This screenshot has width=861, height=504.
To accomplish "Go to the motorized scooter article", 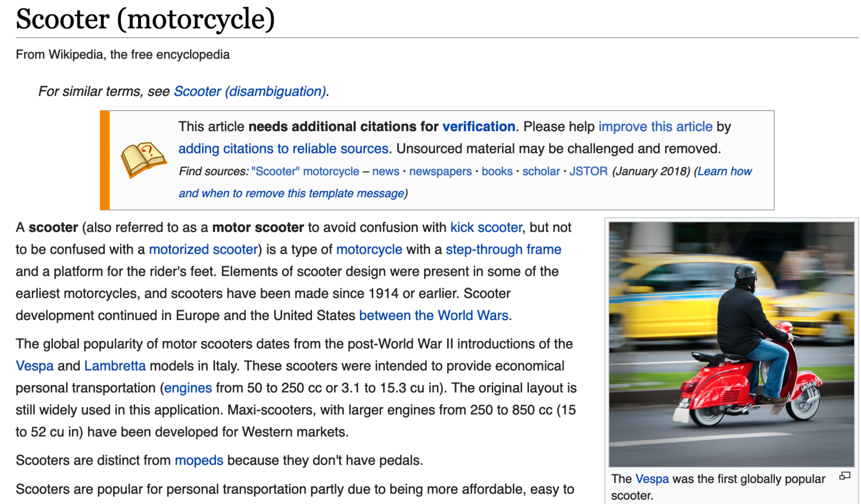I will 203,250.
